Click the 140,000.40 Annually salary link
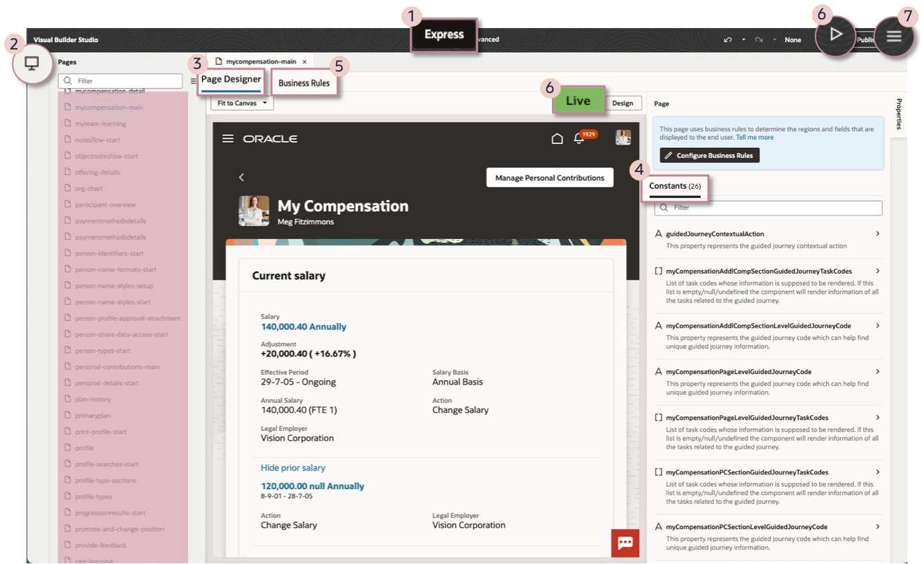Image resolution: width=924 pixels, height=564 pixels. pyautogui.click(x=304, y=327)
